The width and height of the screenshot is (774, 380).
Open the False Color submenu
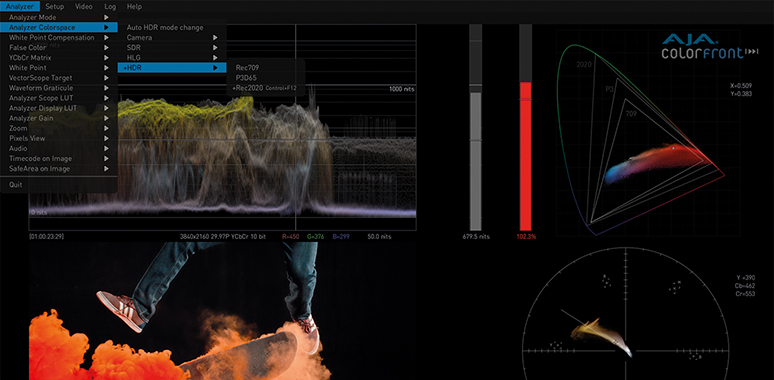click(x=59, y=48)
